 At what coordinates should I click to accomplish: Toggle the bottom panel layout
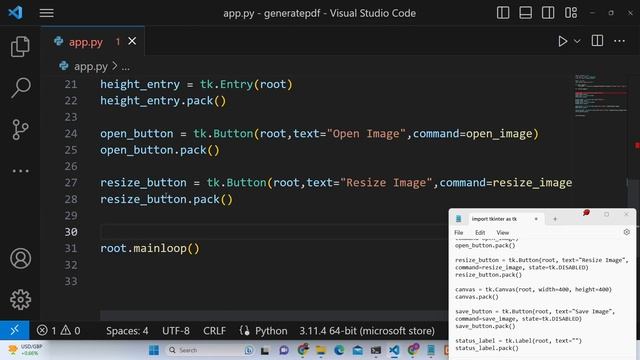[x=525, y=13]
